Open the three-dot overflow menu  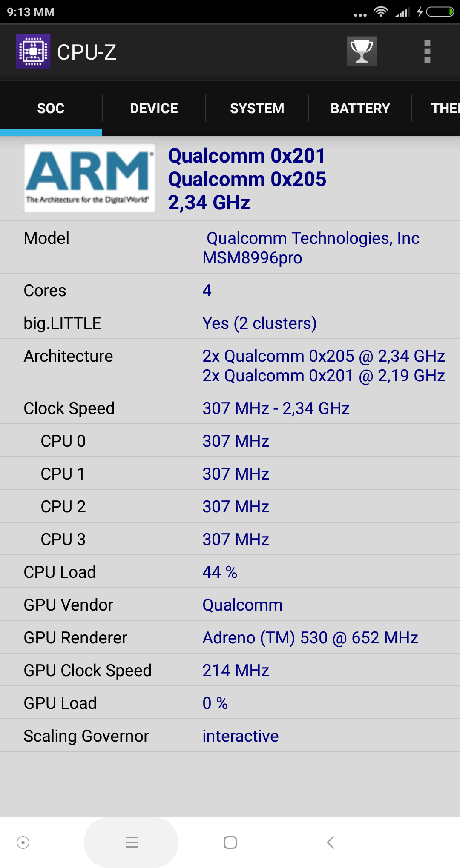pos(427,51)
